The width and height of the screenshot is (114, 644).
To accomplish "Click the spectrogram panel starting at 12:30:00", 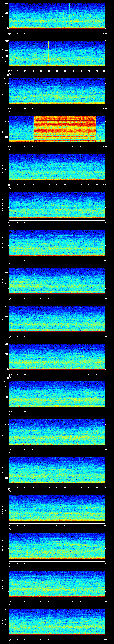I will coord(57,621).
